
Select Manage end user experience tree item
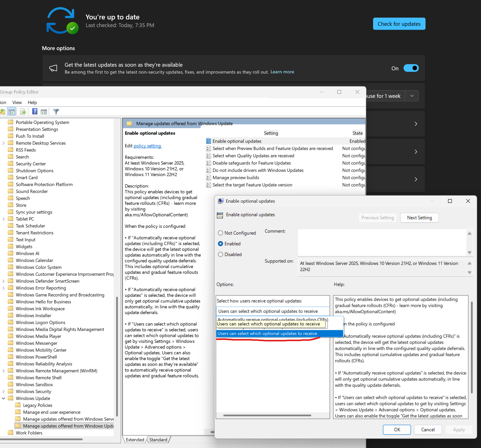52,412
